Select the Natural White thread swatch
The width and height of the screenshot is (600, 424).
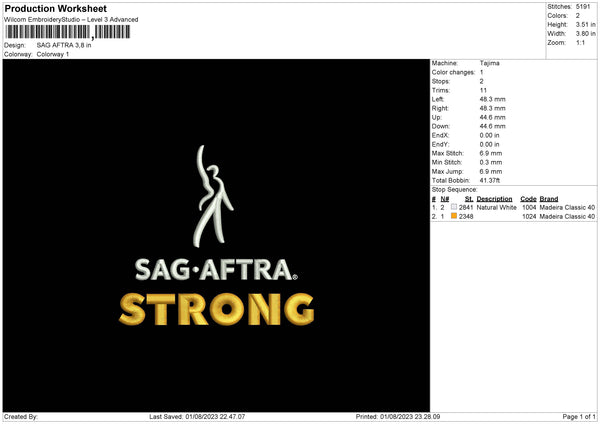point(454,206)
